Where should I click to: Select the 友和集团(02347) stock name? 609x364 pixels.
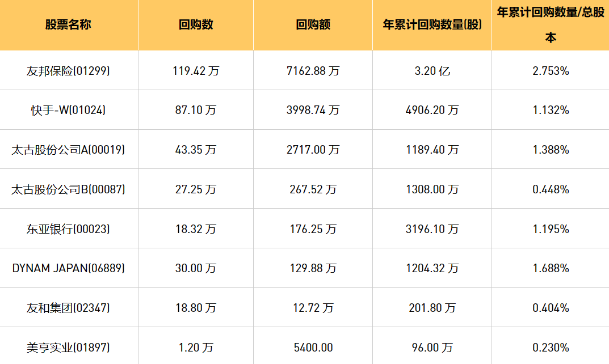tap(68, 308)
